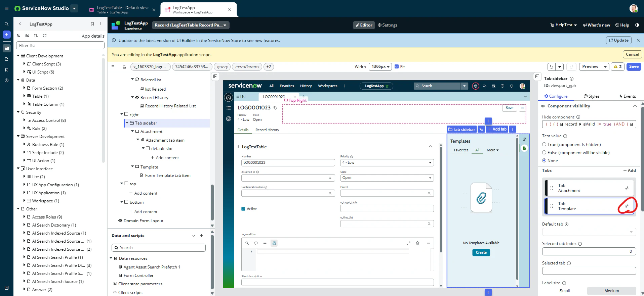Choose Small label size
Viewport: 644px width, 296px height.
pyautogui.click(x=565, y=291)
